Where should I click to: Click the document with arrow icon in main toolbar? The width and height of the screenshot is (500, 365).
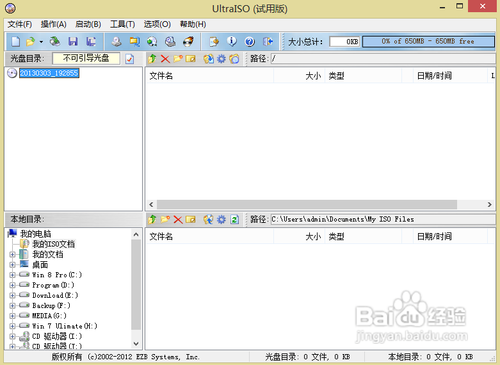pos(214,42)
